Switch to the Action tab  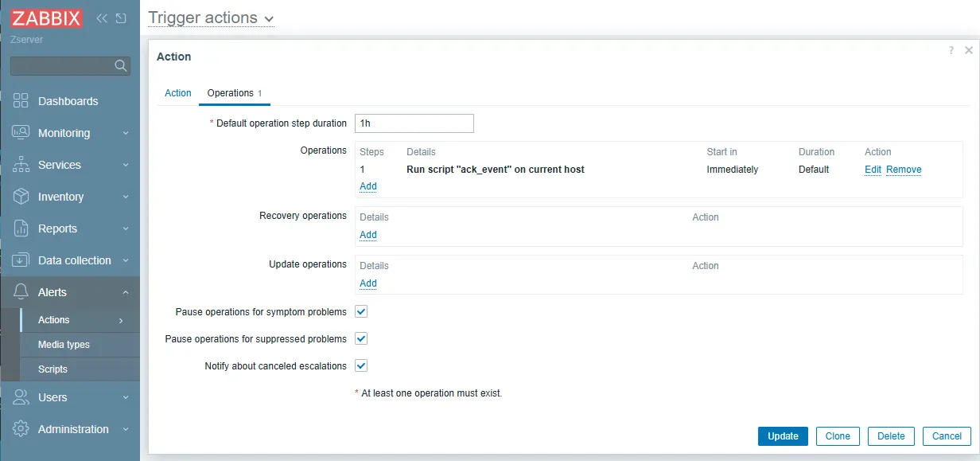coord(177,93)
